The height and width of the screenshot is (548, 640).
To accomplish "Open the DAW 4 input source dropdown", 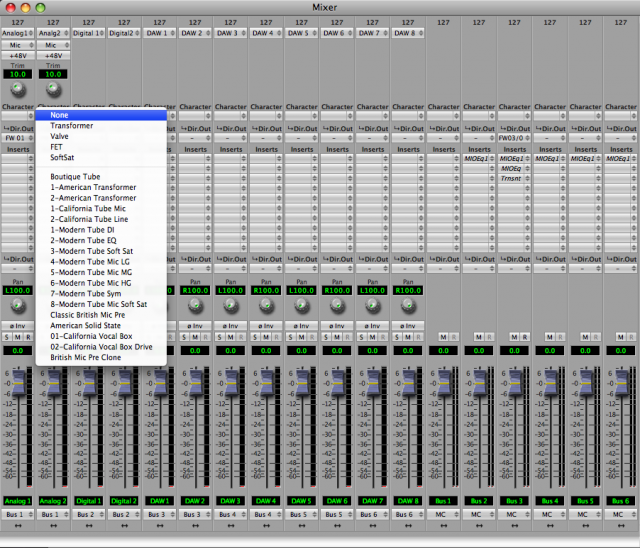I will [x=266, y=33].
